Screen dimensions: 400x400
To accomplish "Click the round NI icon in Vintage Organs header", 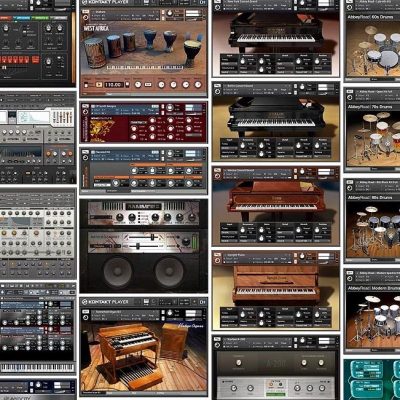I will tap(86, 317).
